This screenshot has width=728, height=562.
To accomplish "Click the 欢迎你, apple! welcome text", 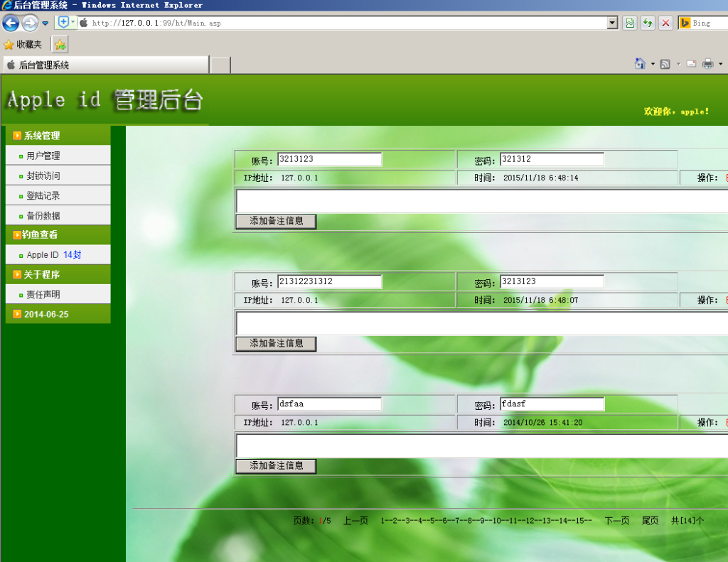I will point(676,112).
